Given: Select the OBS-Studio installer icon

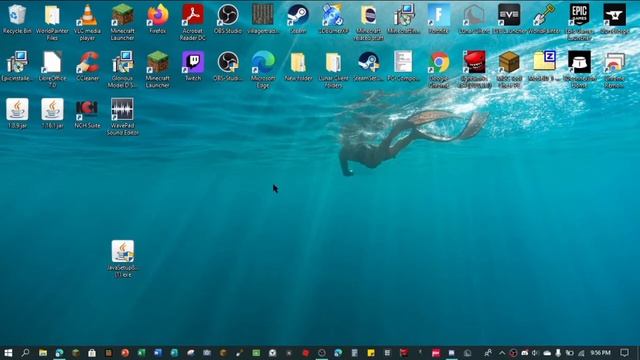Looking at the screenshot, I should (x=228, y=67).
